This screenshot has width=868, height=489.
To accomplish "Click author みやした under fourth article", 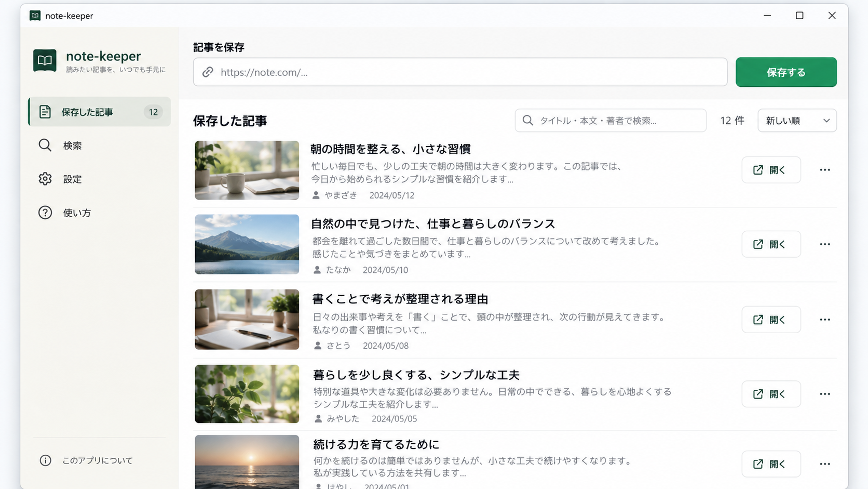I will pyautogui.click(x=343, y=419).
